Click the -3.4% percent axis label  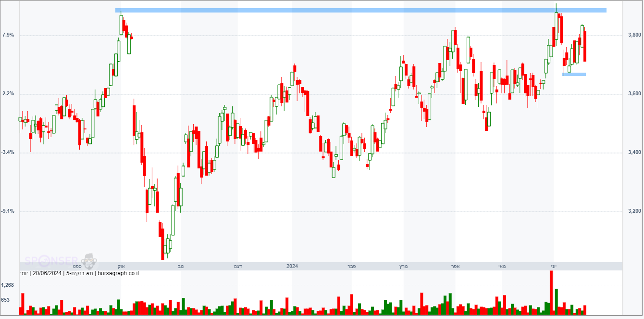pyautogui.click(x=8, y=153)
